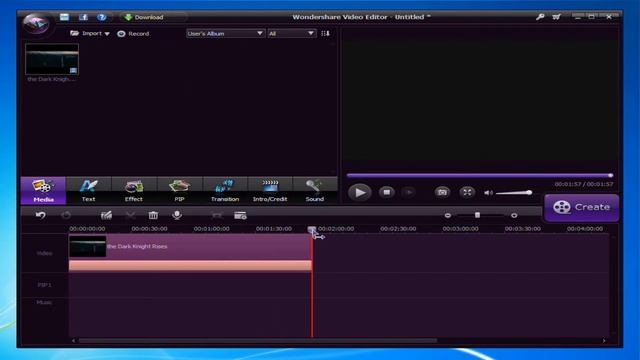Screen dimensions: 640x360
Task: Select the clip's pink audio strip
Action: pyautogui.click(x=190, y=266)
